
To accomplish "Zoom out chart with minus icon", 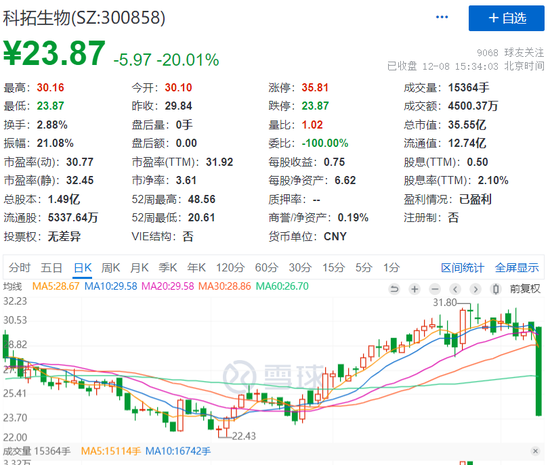I will 435,289.
